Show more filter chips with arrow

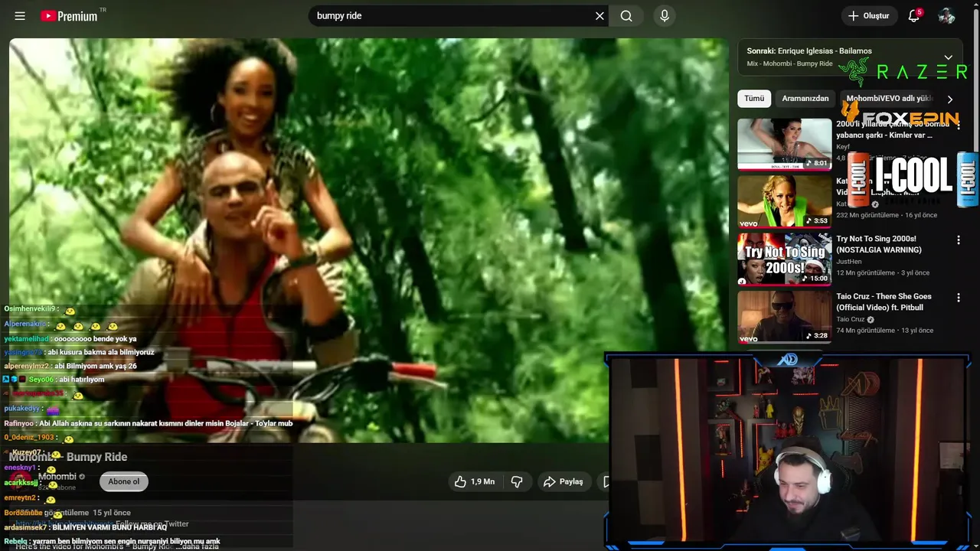949,99
